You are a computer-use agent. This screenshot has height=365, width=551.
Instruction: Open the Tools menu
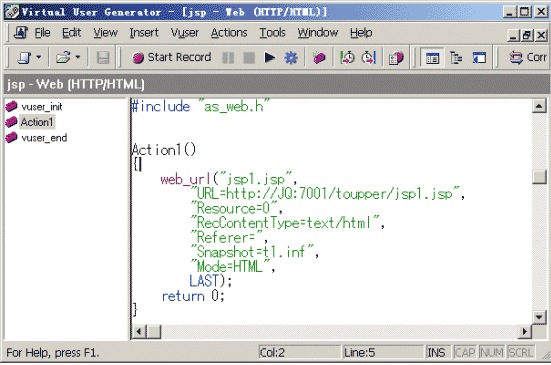pos(272,33)
